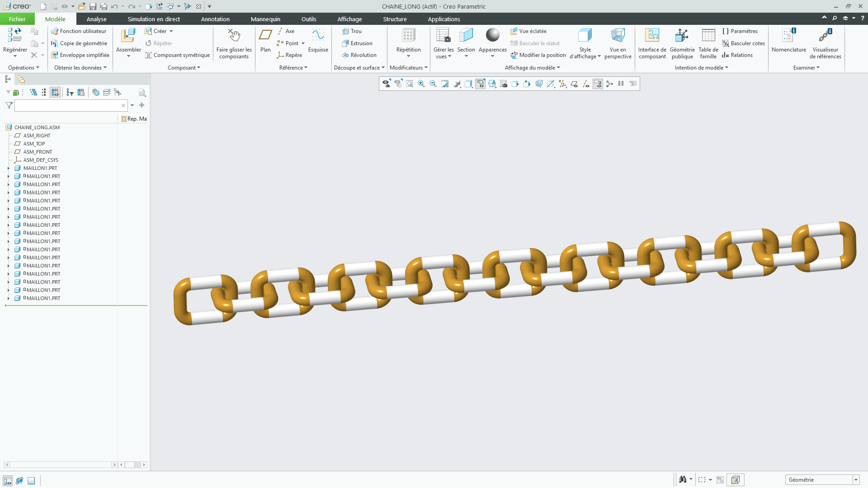Click the Apparences sphere icon

492,35
